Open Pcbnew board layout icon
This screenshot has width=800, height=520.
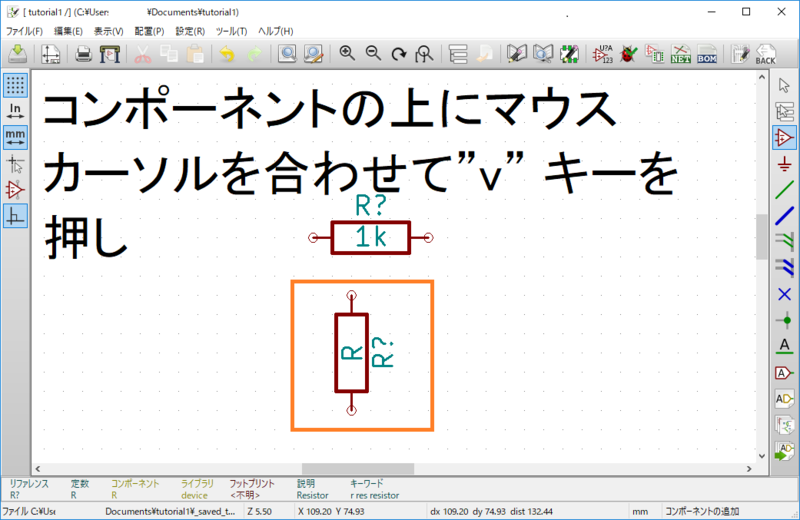[x=740, y=54]
